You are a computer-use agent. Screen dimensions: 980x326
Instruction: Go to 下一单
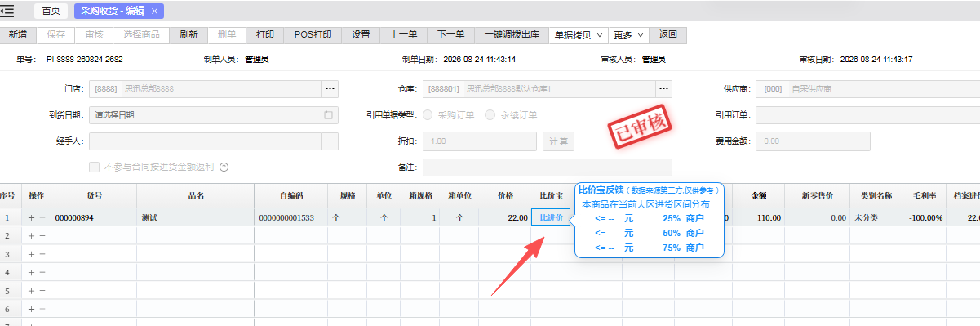(x=450, y=34)
